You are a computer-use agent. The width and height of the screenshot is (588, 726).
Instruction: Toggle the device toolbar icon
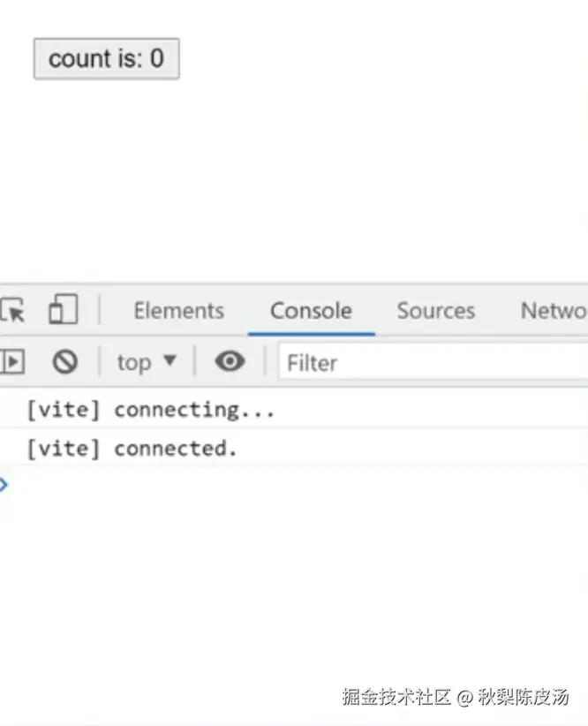coord(63,310)
